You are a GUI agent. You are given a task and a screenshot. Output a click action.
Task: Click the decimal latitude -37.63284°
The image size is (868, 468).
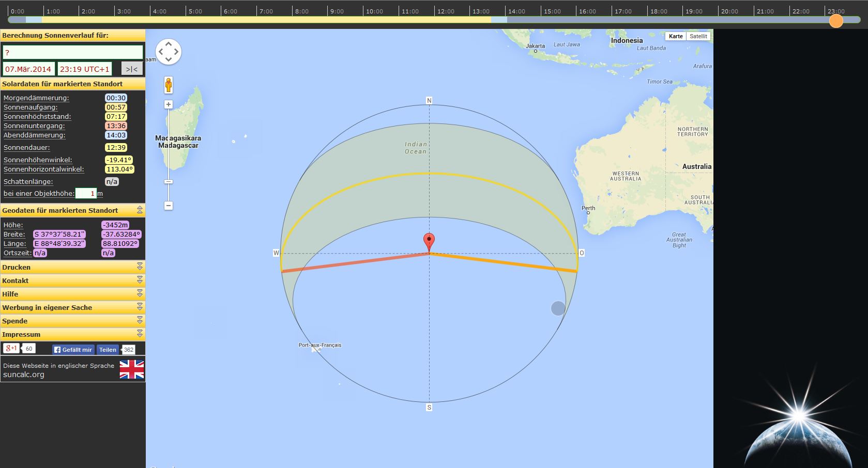[121, 234]
